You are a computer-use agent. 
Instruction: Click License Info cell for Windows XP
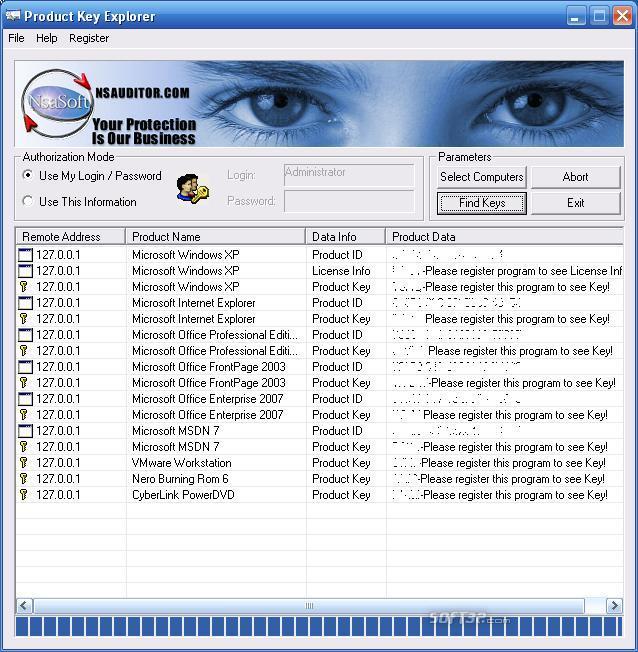(341, 271)
